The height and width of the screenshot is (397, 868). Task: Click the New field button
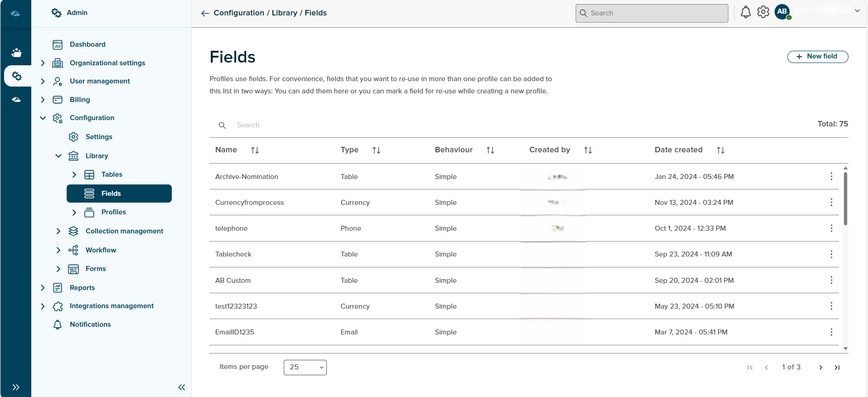[x=817, y=57]
